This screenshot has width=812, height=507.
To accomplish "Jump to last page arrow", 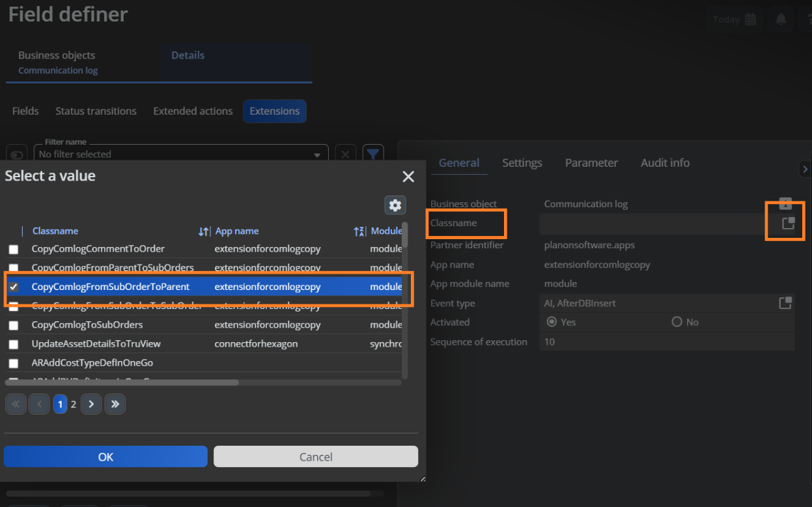I will pyautogui.click(x=115, y=404).
